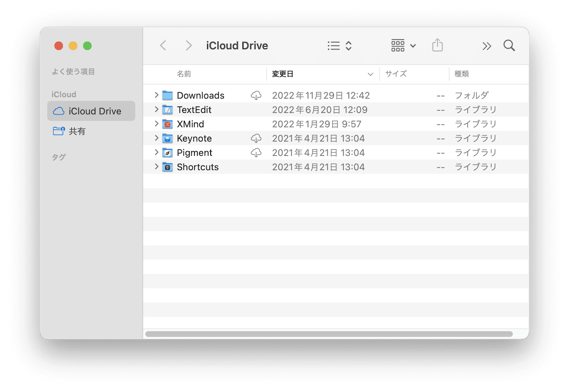The width and height of the screenshot is (569, 392).
Task: Sort by the 名前 column header
Action: (x=184, y=74)
